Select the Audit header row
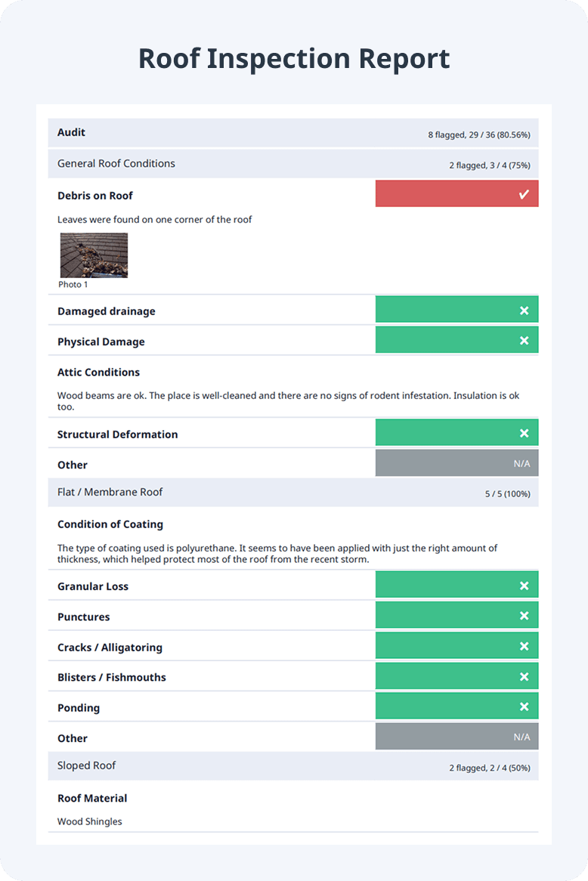The width and height of the screenshot is (588, 881). [293, 132]
